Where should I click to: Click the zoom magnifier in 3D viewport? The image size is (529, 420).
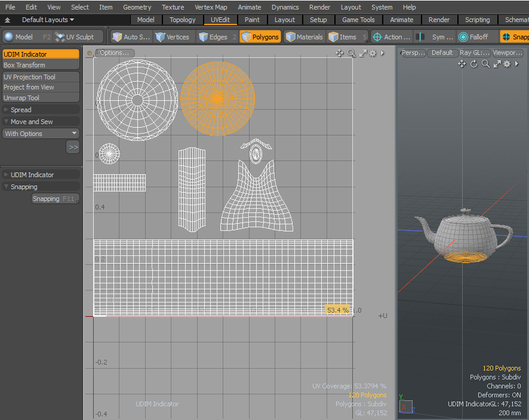[485, 64]
